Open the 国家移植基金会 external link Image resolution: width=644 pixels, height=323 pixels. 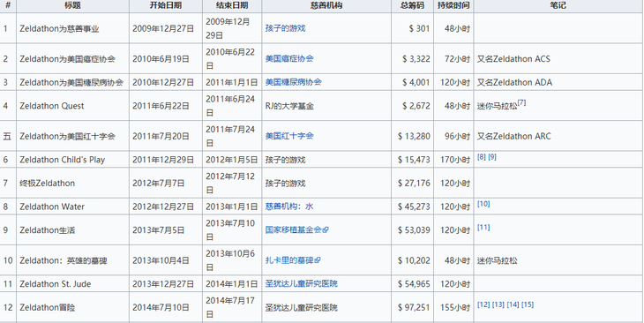point(296,229)
